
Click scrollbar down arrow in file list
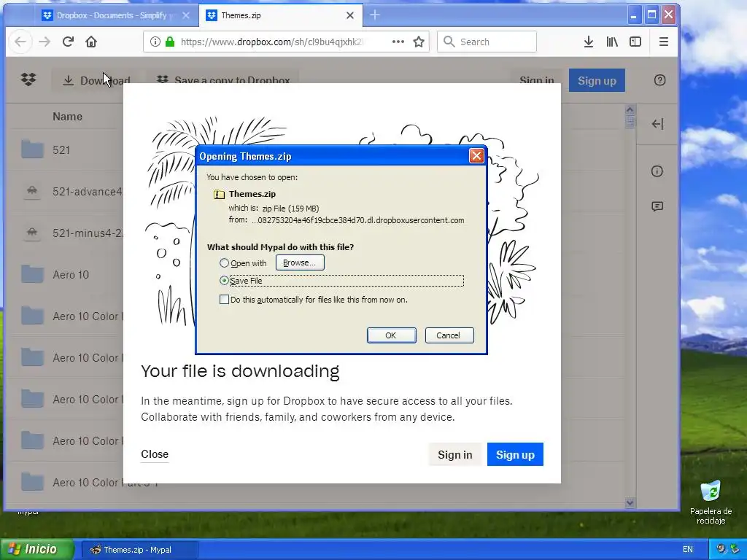[x=630, y=502]
